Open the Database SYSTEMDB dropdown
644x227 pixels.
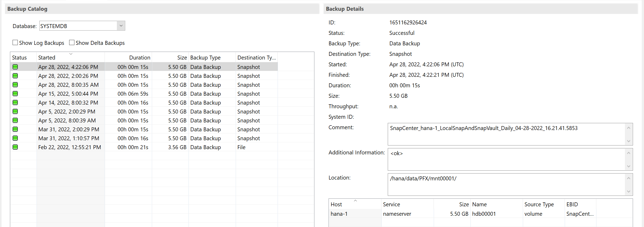pos(121,26)
